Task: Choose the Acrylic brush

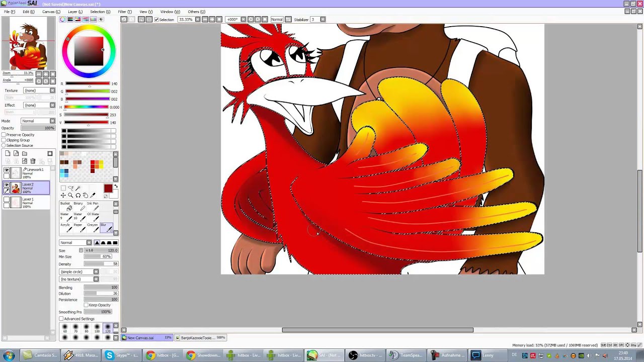Action: coord(66,227)
